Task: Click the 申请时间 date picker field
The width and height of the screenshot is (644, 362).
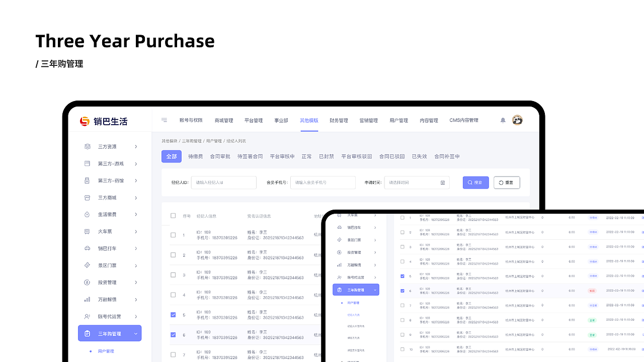Action: pos(417,183)
